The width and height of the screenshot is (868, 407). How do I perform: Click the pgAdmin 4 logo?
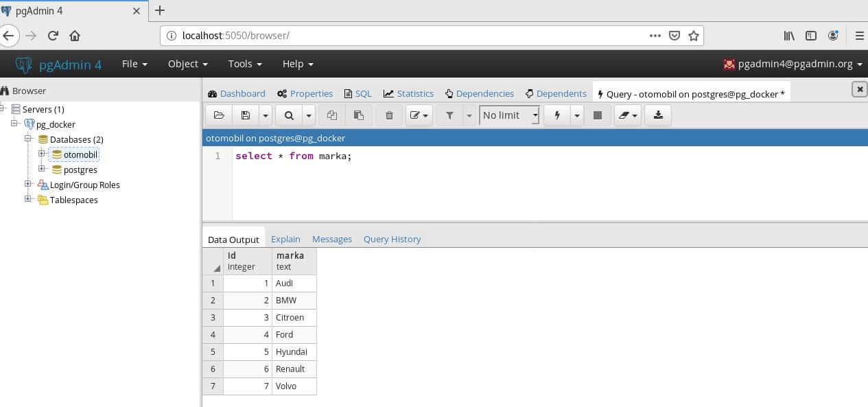pos(58,65)
